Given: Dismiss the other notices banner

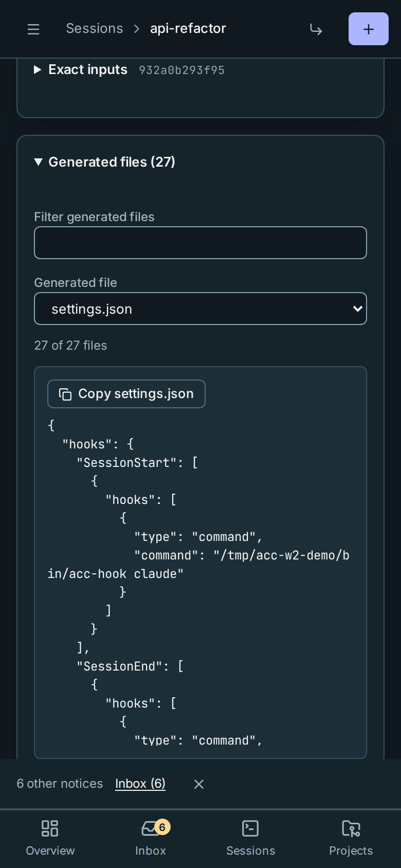Looking at the screenshot, I should coord(199,784).
